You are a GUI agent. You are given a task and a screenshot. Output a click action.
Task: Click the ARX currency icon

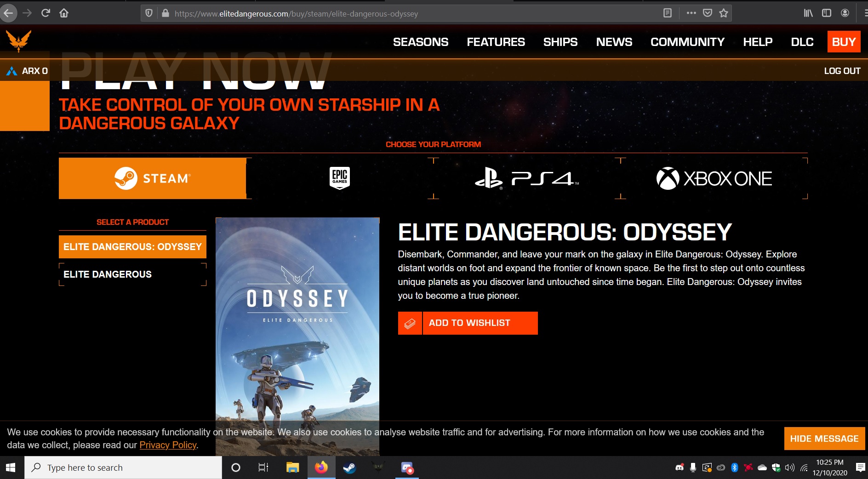pos(11,71)
